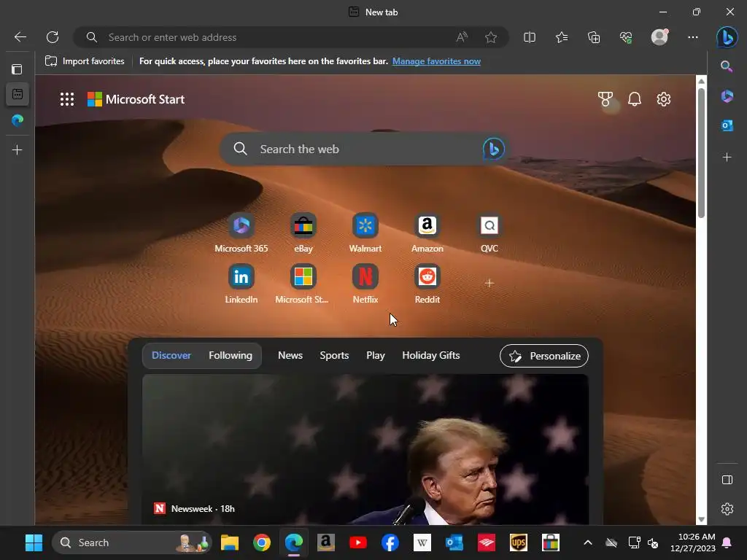Click the Microsoft Start logo
This screenshot has width=747, height=560.
click(136, 99)
